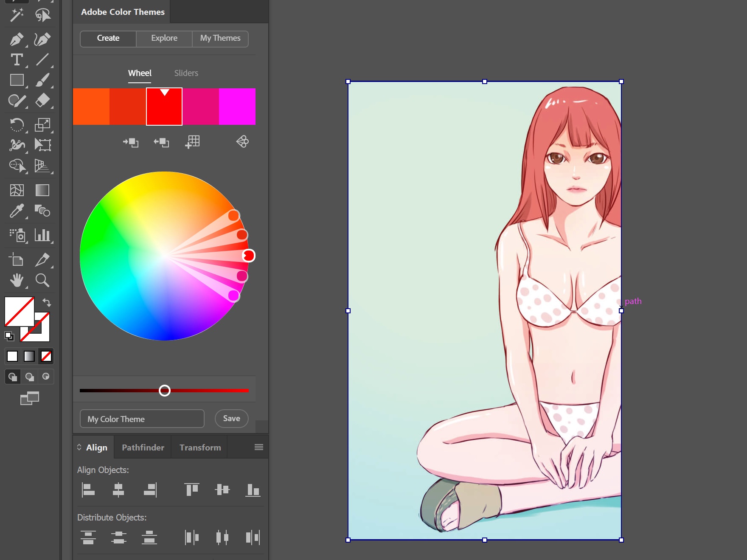Image resolution: width=747 pixels, height=560 pixels.
Task: Select the Column Graph tool
Action: coord(42,235)
